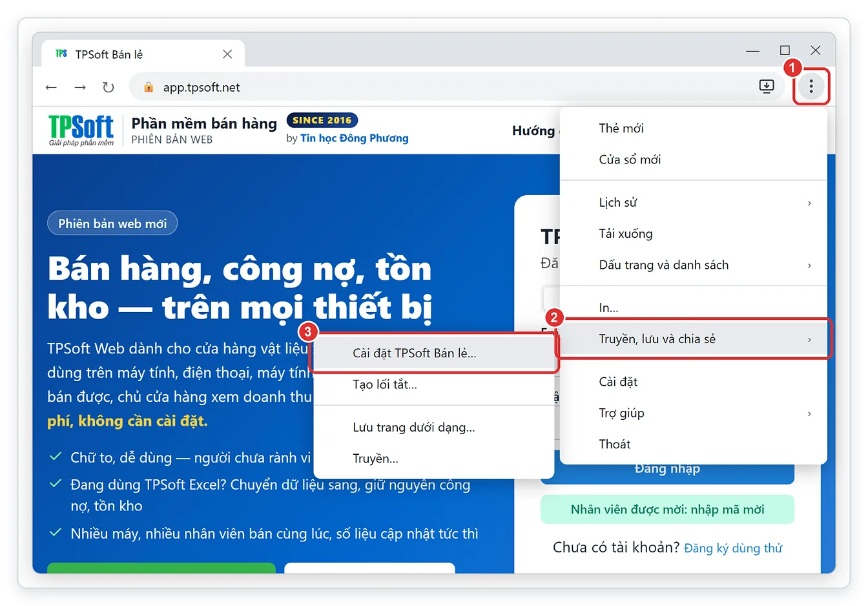Select Thẻ mới from the menu
The width and height of the screenshot is (868, 606).
pyautogui.click(x=694, y=128)
